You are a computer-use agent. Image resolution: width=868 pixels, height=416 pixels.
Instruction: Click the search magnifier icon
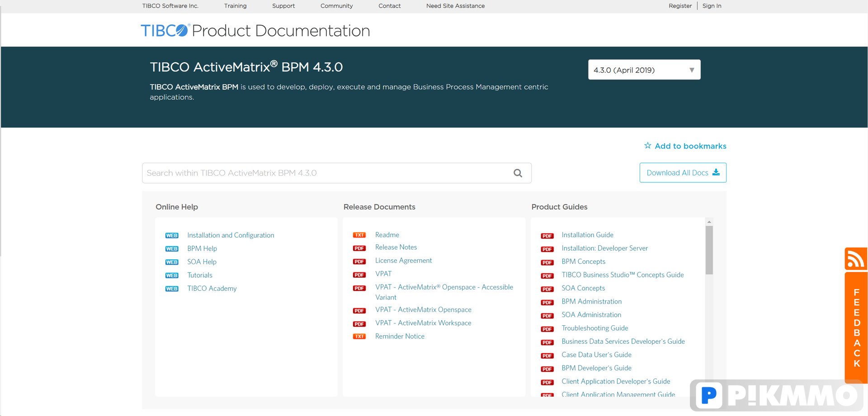[518, 173]
